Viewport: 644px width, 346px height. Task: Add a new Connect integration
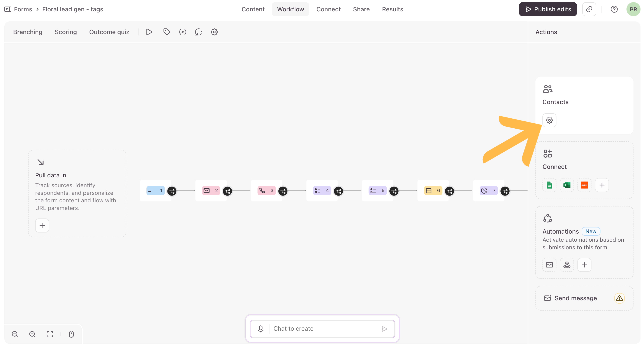tap(602, 185)
